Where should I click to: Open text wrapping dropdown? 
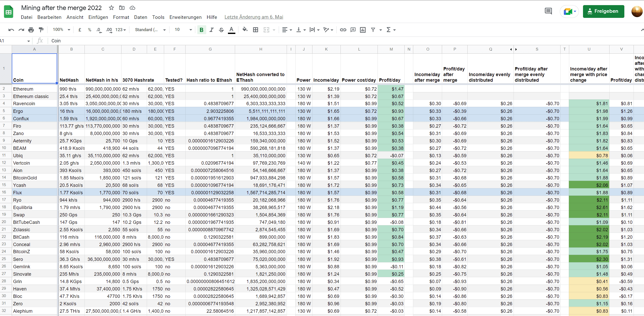(314, 30)
